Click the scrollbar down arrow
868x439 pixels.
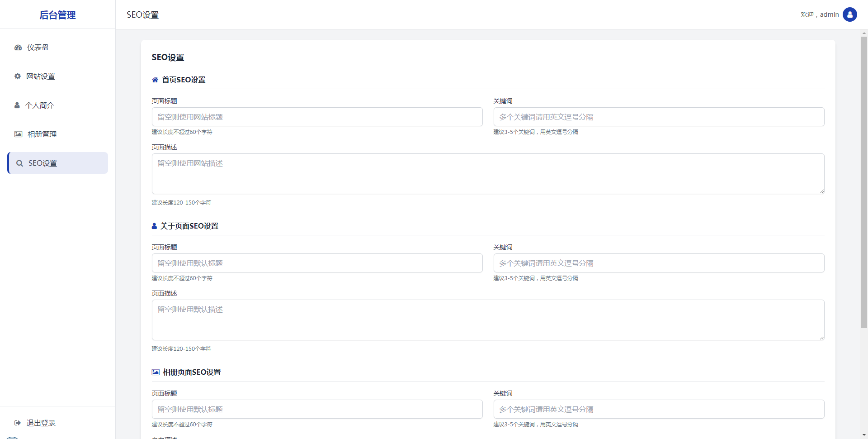tap(864, 435)
